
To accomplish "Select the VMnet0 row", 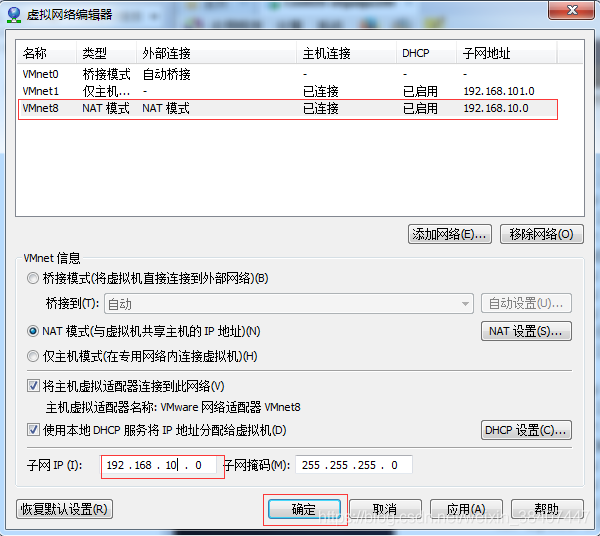I will pyautogui.click(x=288, y=74).
